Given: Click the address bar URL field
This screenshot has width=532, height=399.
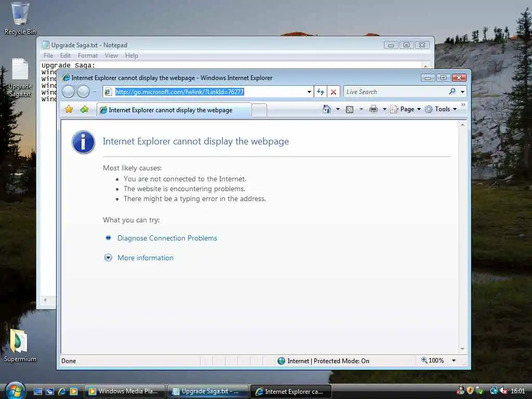Looking at the screenshot, I should click(207, 91).
